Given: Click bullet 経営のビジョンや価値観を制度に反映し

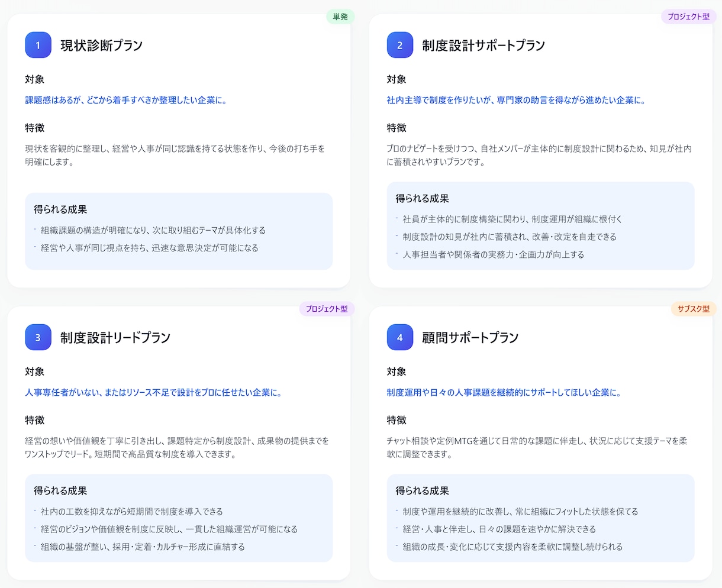Looking at the screenshot, I should click(x=169, y=529).
